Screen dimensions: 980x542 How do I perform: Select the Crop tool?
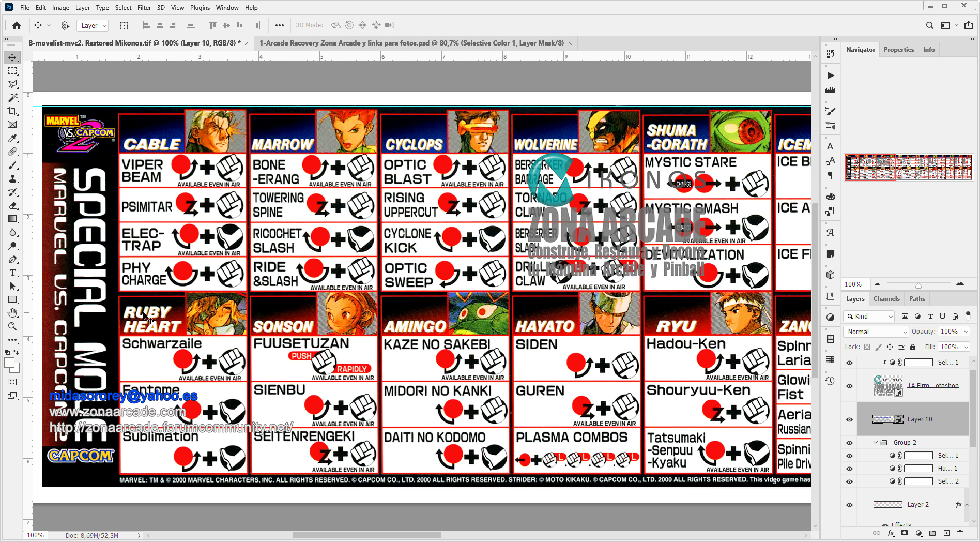[12, 111]
